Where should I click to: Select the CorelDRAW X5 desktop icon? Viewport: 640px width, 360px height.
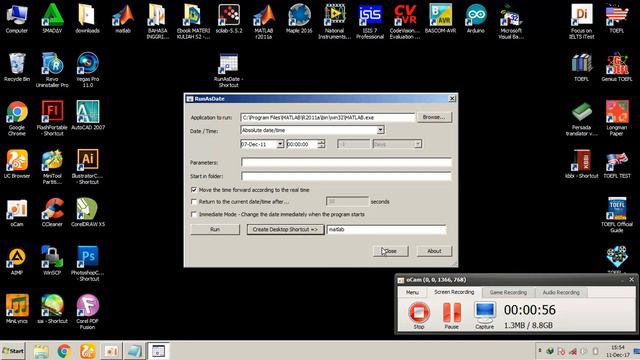[x=88, y=212]
